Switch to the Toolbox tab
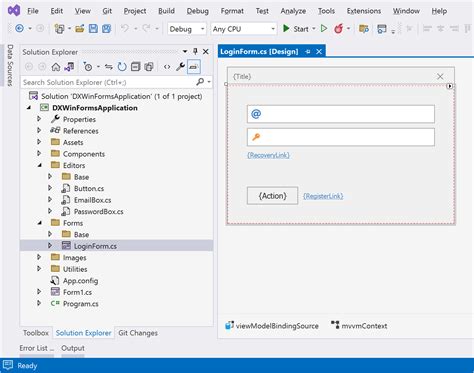Image resolution: width=474 pixels, height=373 pixels. click(x=36, y=333)
